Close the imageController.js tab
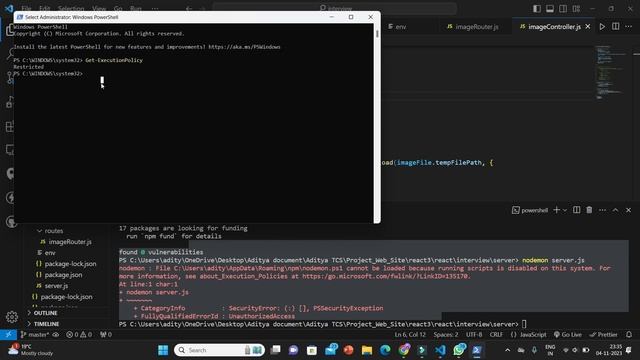 pos(588,27)
